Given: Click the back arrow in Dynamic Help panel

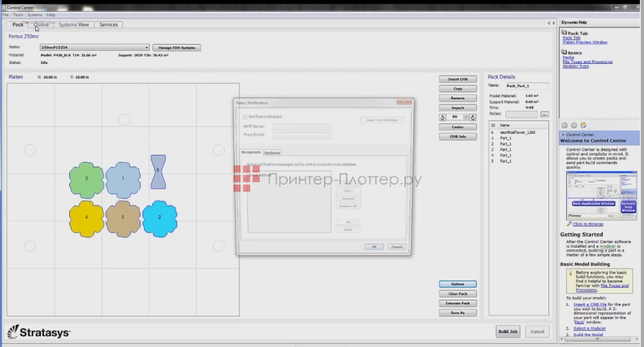Looking at the screenshot, I should (x=565, y=125).
